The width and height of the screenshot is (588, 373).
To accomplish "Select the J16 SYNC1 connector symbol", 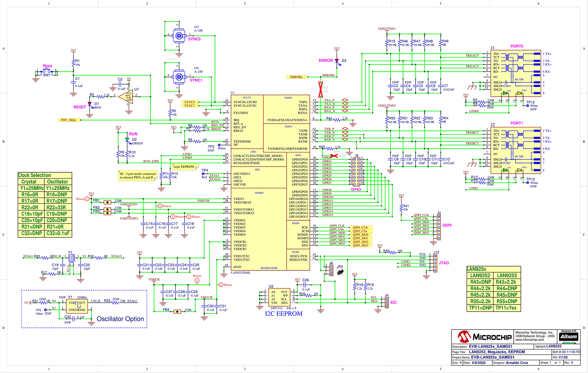I will (179, 77).
